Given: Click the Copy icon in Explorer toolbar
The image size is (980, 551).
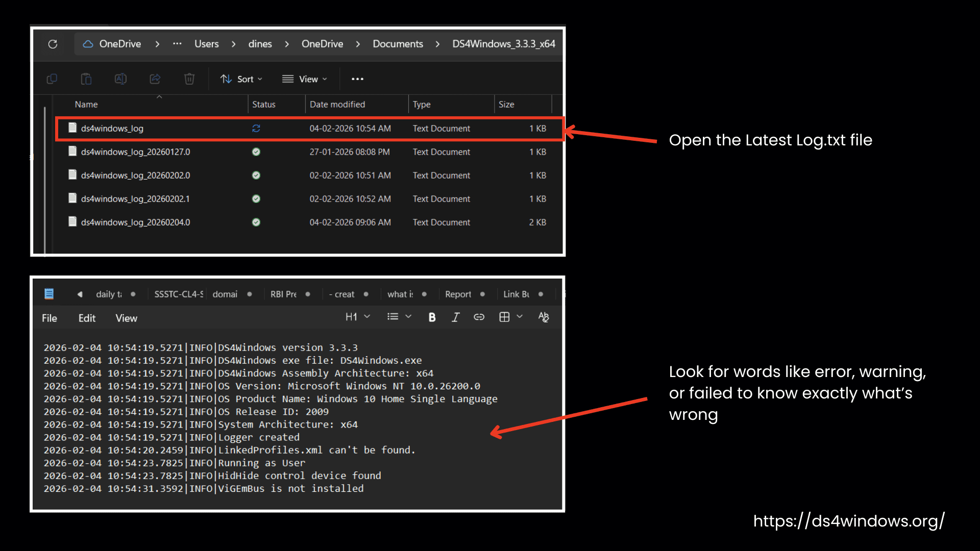Looking at the screenshot, I should click(x=52, y=79).
